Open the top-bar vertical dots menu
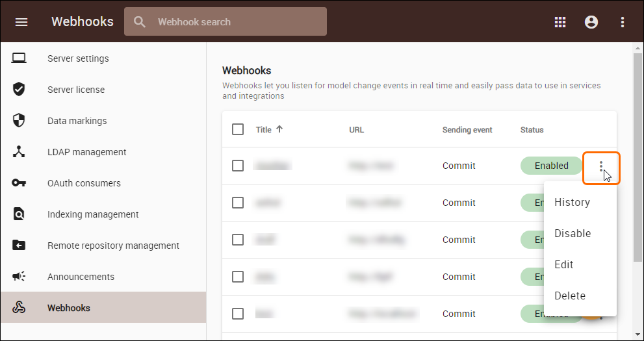This screenshot has width=644, height=341. click(623, 22)
